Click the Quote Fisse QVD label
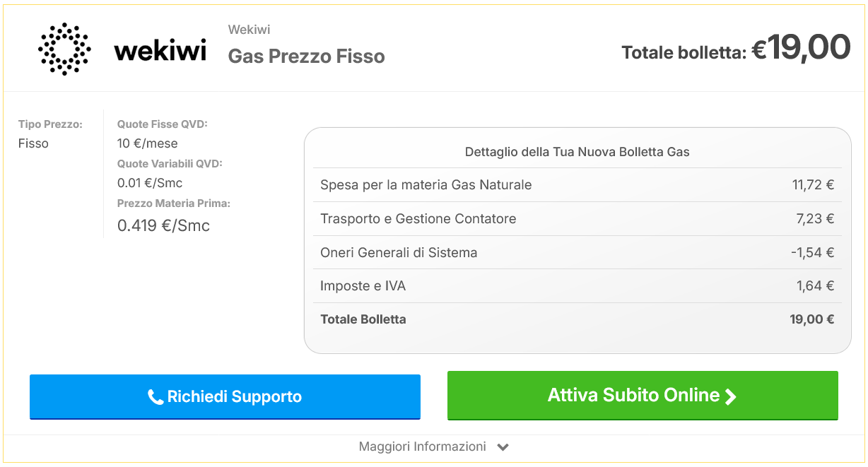Viewport: 868px width, 467px height. [x=162, y=124]
